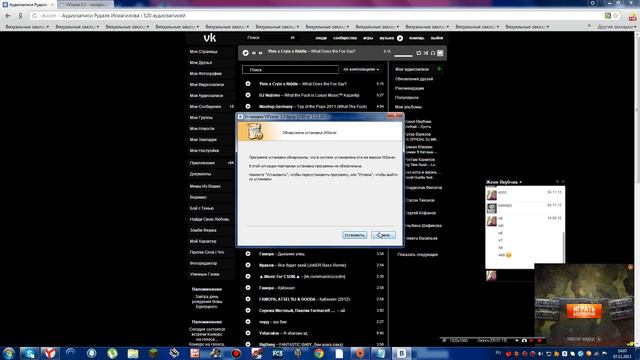Click the orange ИГРАТЬ ad button
The image size is (640, 360).
(x=584, y=311)
